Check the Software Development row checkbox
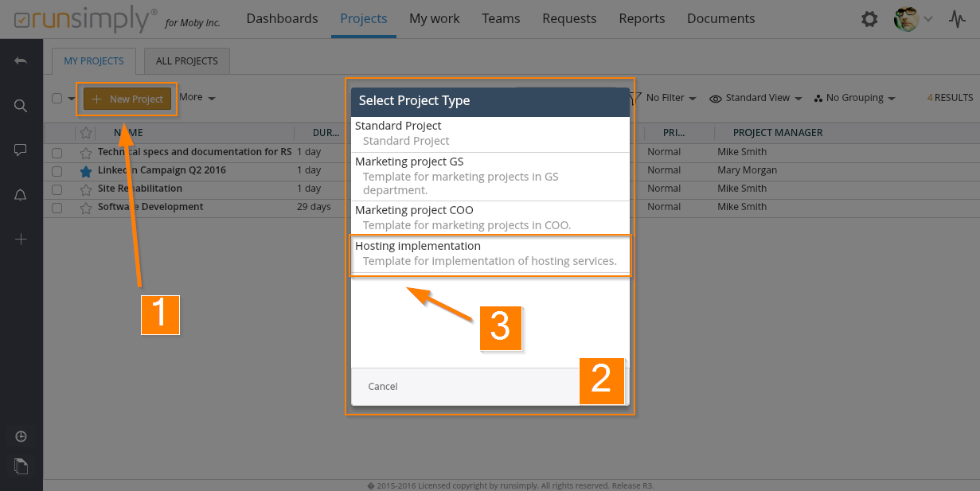The image size is (980, 491). point(57,208)
